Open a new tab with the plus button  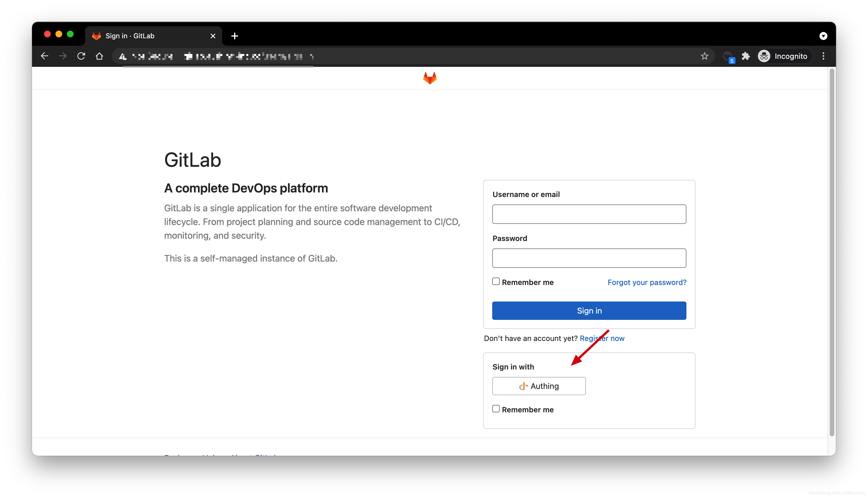[x=234, y=36]
